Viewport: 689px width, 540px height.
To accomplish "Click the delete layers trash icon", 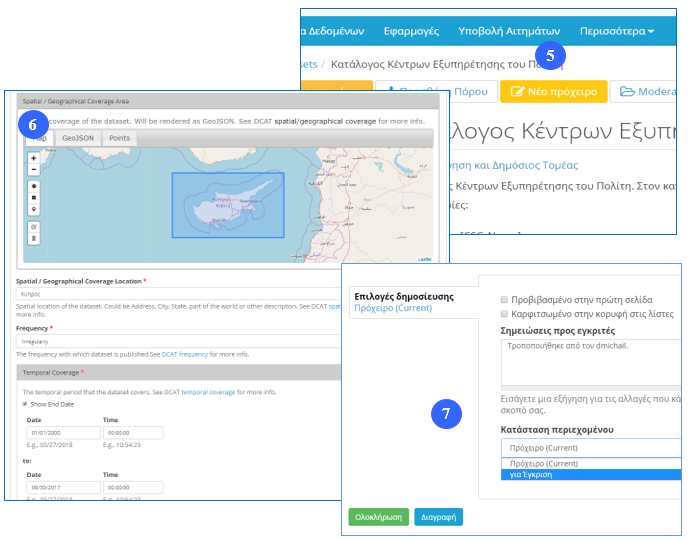I will (x=33, y=238).
